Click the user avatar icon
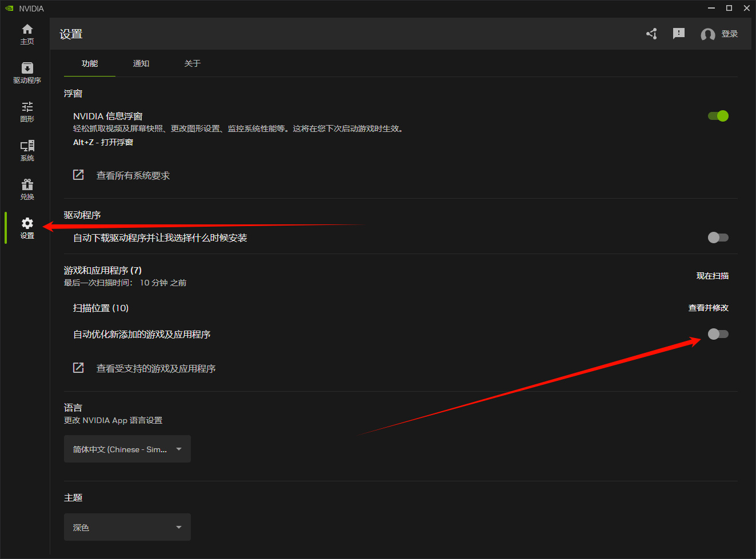This screenshot has height=559, width=756. (708, 34)
